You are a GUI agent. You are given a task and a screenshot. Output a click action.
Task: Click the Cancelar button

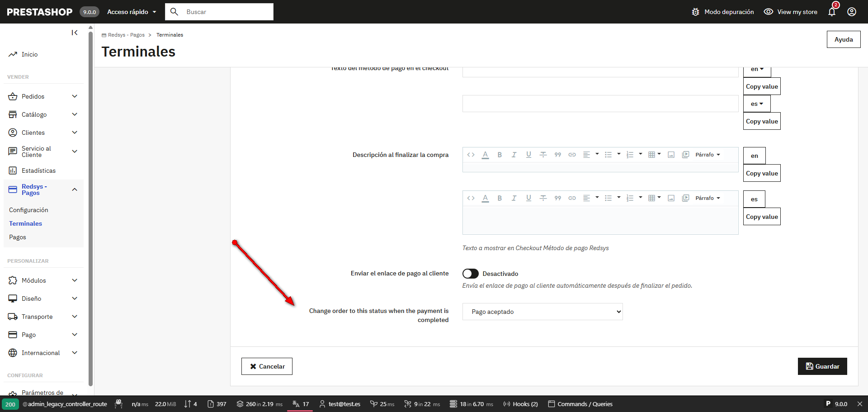(267, 366)
